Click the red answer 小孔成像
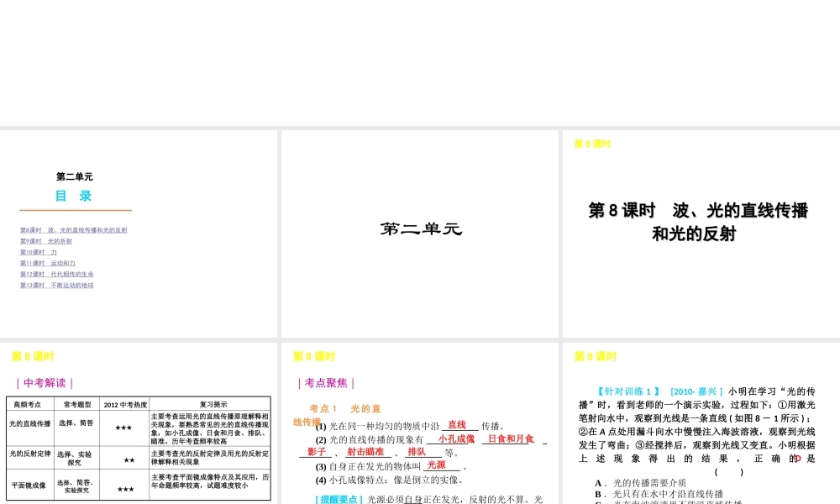840x504 pixels. coord(456,438)
